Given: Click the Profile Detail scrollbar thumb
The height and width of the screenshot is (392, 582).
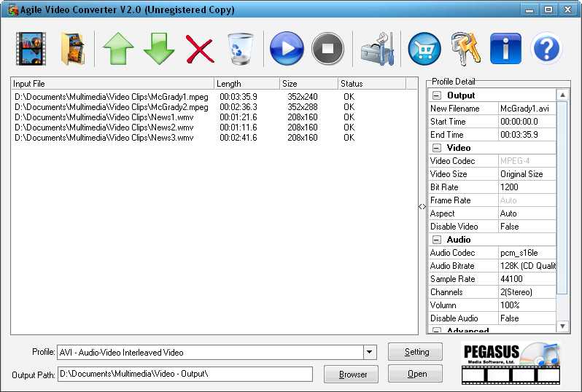Looking at the screenshot, I should (x=562, y=198).
